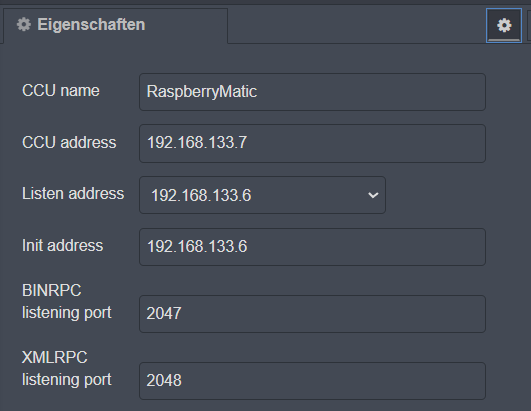Focus the XMLRPC listening port field 2048
531x411 pixels.
[x=312, y=381]
